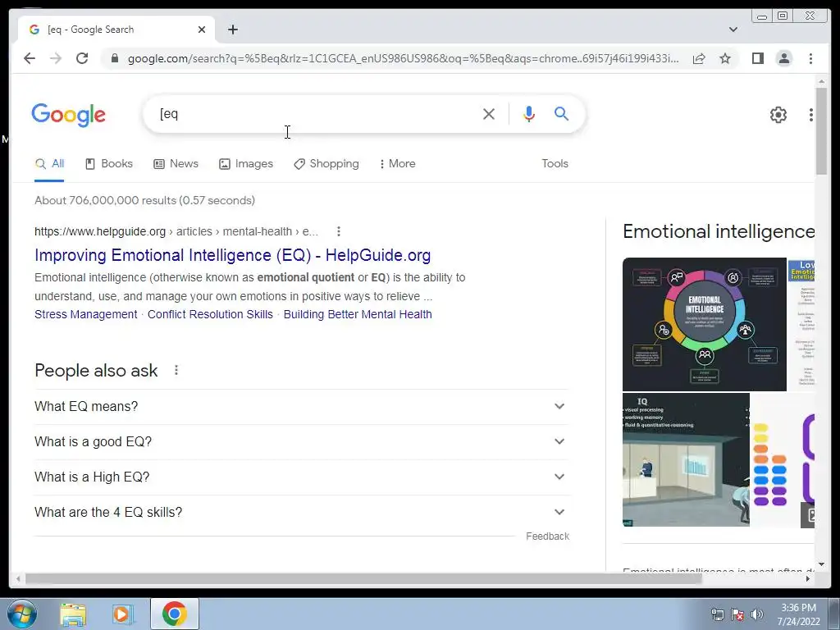Click the horizontal scrollbar thumb

click(x=363, y=578)
